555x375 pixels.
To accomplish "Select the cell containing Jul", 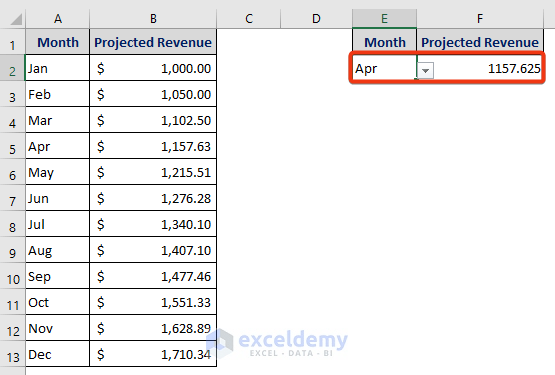I will click(x=58, y=224).
